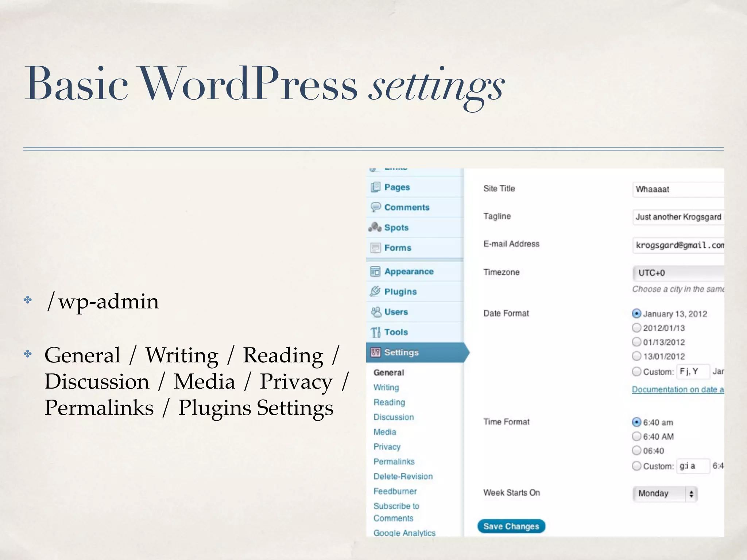The height and width of the screenshot is (560, 747).
Task: Select 2012/01/13 date format
Action: point(636,328)
